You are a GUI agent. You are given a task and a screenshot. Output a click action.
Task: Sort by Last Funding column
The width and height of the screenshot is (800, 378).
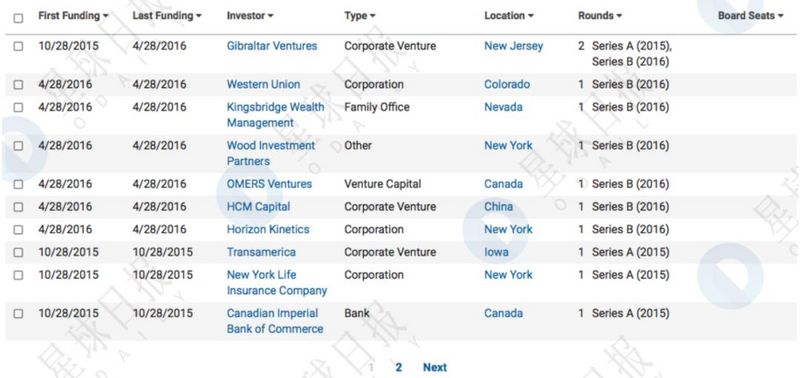(167, 16)
